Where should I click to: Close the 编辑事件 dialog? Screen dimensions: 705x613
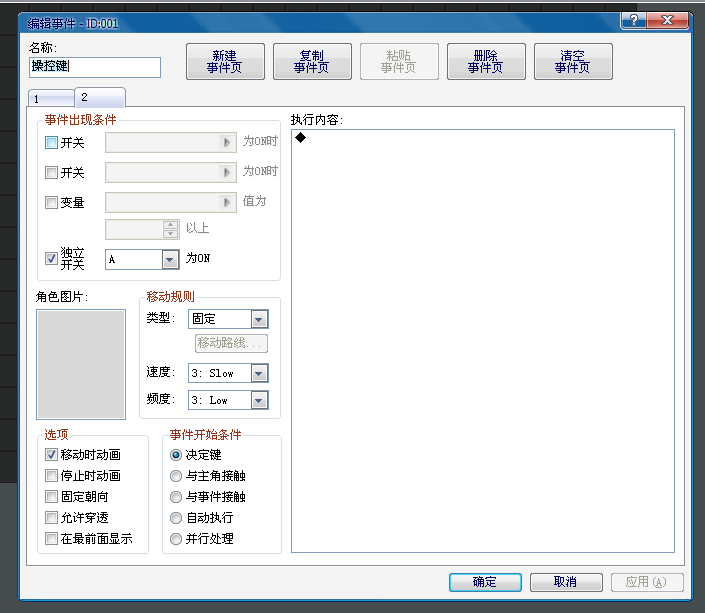[667, 20]
